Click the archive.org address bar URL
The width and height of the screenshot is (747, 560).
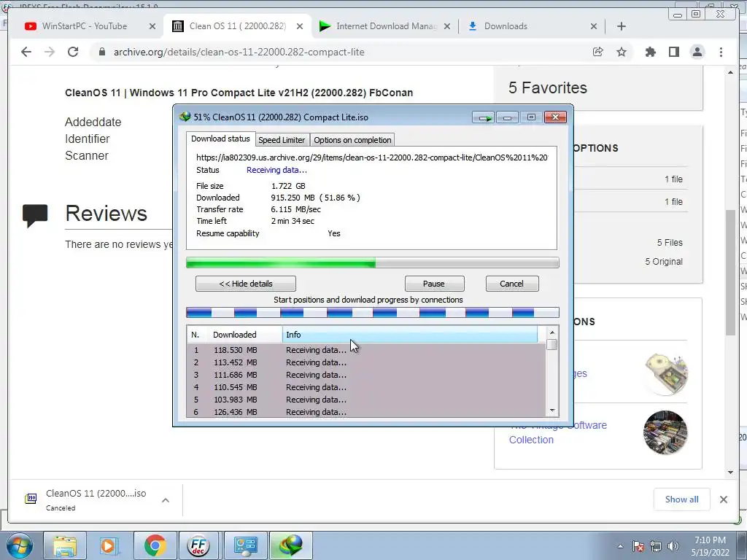pos(239,52)
